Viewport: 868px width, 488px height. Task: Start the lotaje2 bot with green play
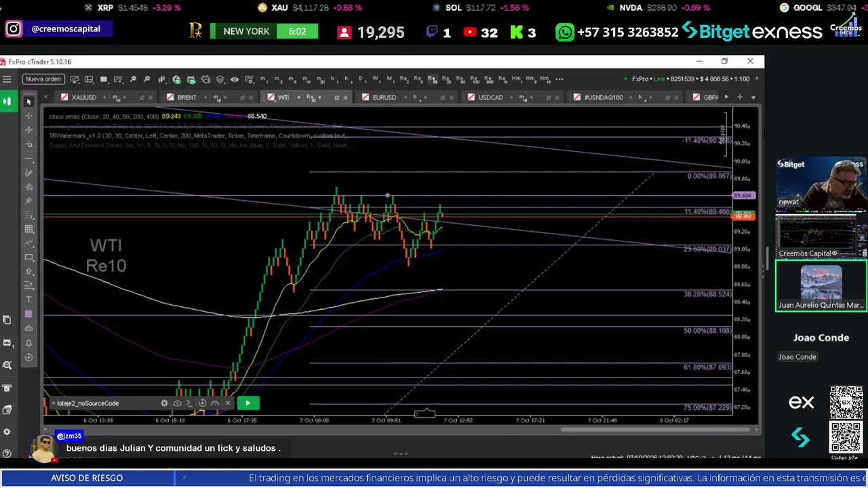pyautogui.click(x=248, y=403)
